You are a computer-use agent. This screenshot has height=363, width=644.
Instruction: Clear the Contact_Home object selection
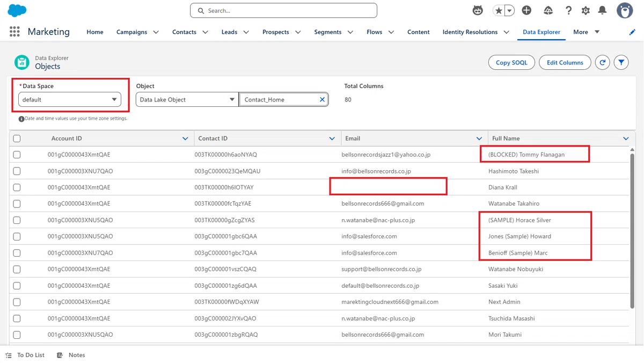click(322, 99)
